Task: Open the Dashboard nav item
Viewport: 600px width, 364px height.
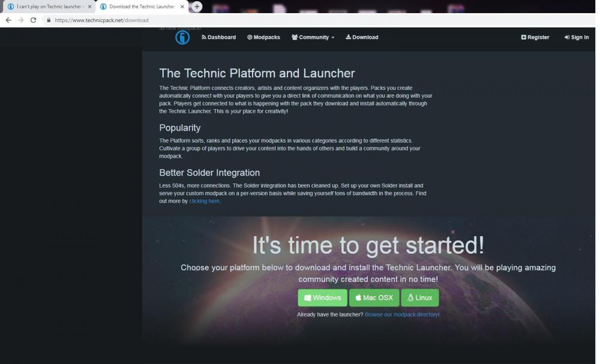Action: [x=218, y=37]
